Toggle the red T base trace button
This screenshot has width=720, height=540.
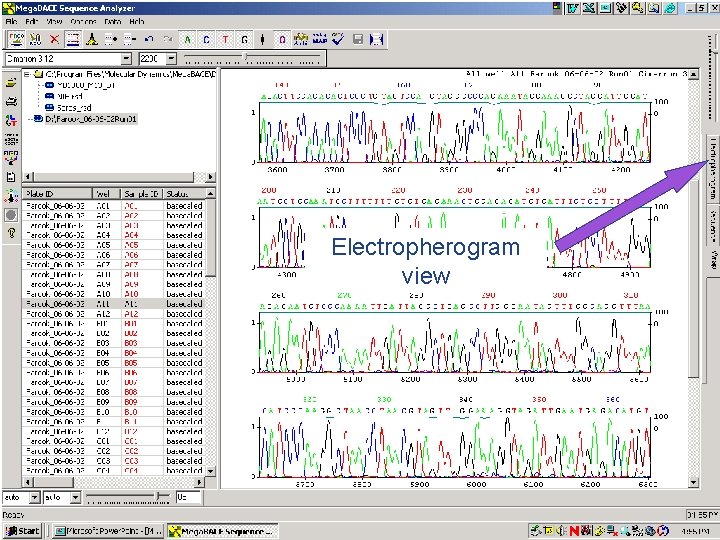(x=225, y=39)
